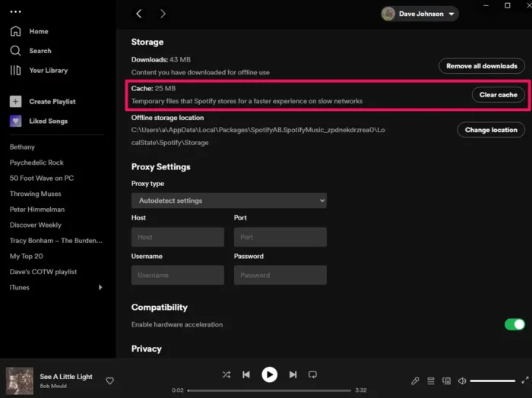532x398 pixels.
Task: Adjust the volume slider
Action: coord(492,381)
